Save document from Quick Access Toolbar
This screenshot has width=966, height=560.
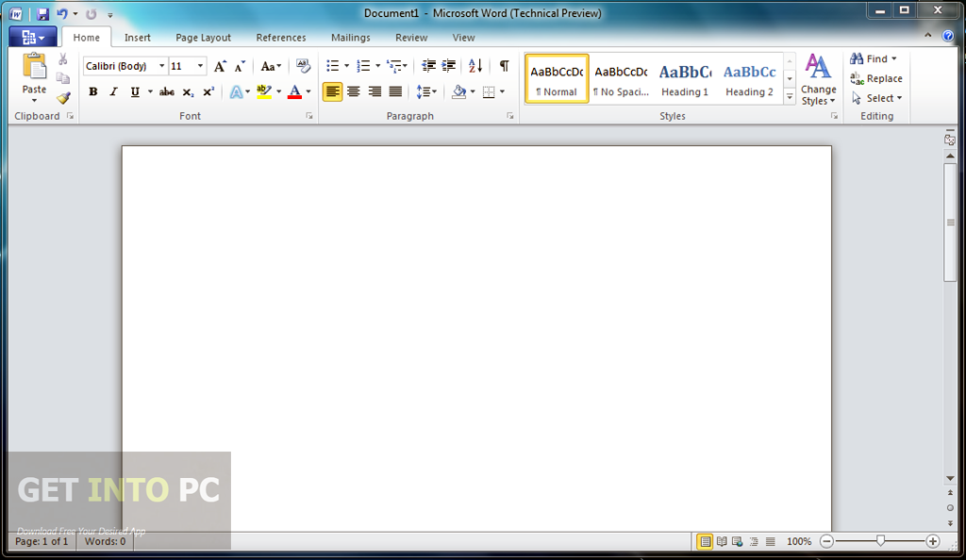coord(42,13)
